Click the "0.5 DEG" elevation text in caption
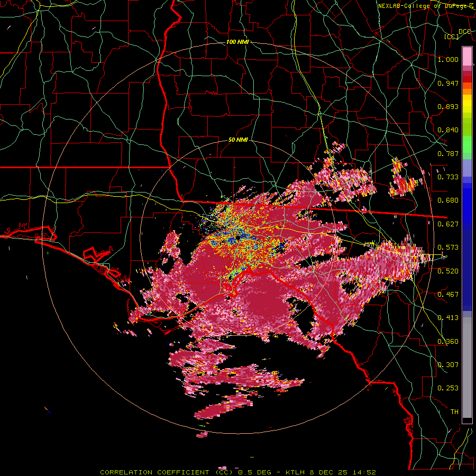Viewport: 476px width, 476px height. 254,472
